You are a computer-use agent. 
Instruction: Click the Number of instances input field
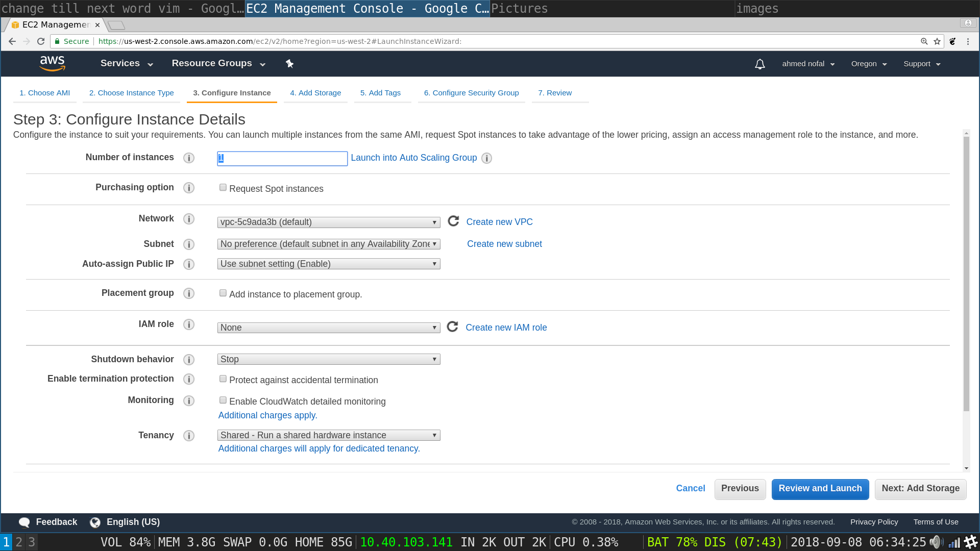tap(282, 158)
